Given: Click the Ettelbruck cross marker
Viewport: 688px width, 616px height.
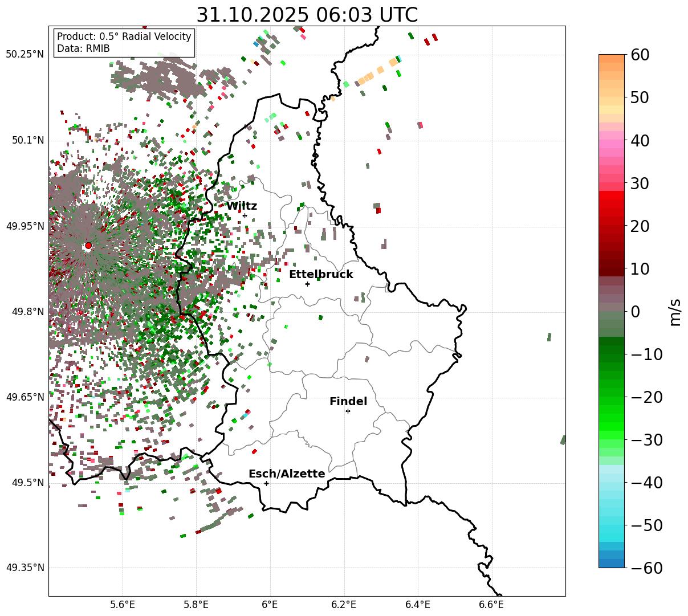Looking at the screenshot, I should 307,284.
